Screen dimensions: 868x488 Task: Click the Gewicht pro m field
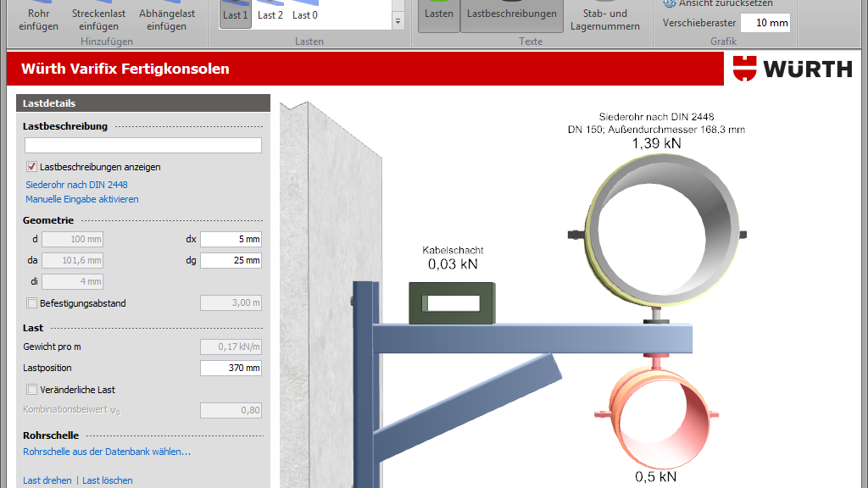click(x=231, y=347)
